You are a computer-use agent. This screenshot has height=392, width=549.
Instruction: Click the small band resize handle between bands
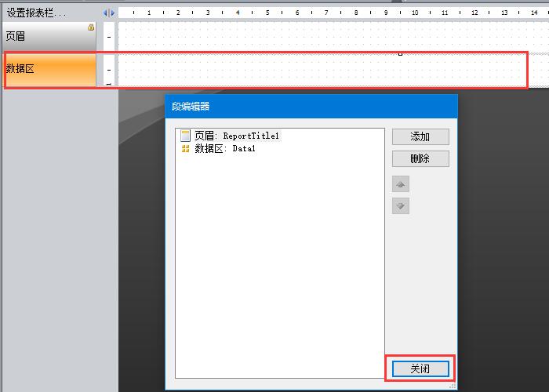(x=401, y=53)
